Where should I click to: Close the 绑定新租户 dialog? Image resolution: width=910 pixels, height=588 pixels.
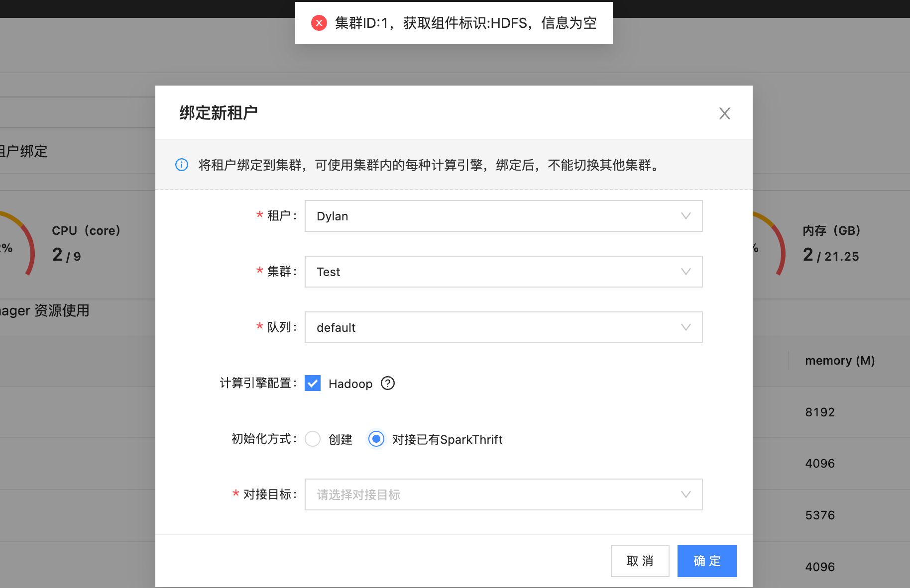click(x=724, y=113)
